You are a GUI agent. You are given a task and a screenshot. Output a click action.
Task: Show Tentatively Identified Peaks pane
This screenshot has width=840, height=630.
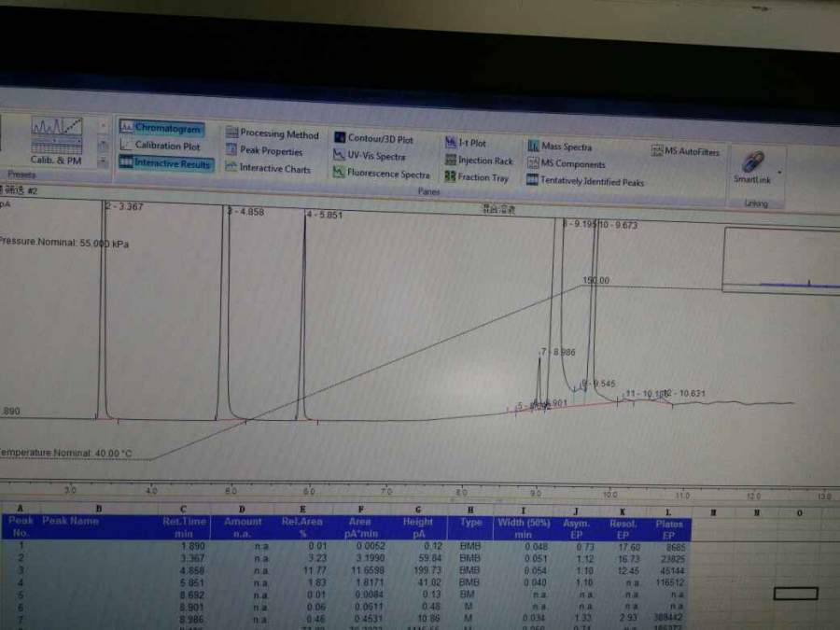(585, 180)
